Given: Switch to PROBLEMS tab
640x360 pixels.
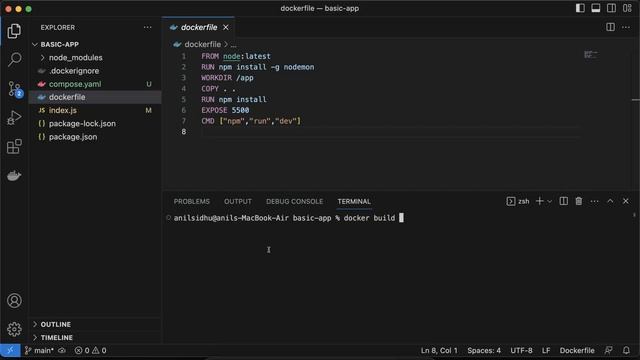Looking at the screenshot, I should (191, 202).
